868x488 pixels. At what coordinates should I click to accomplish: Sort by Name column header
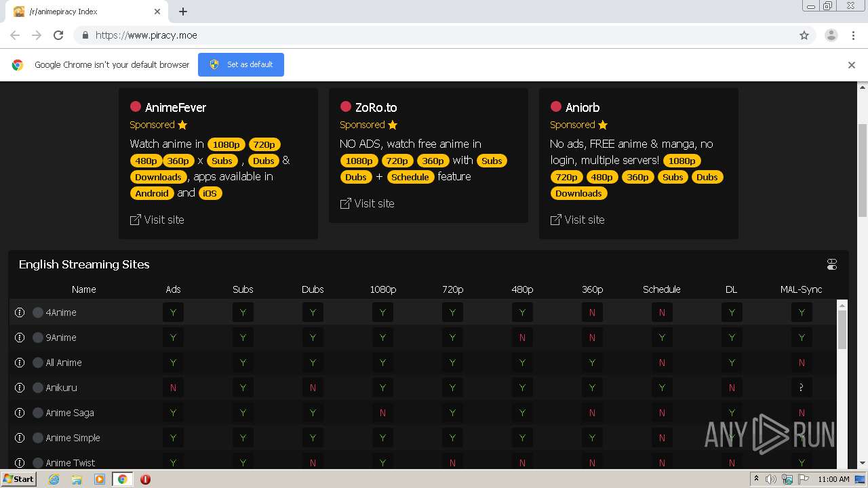pyautogui.click(x=84, y=289)
